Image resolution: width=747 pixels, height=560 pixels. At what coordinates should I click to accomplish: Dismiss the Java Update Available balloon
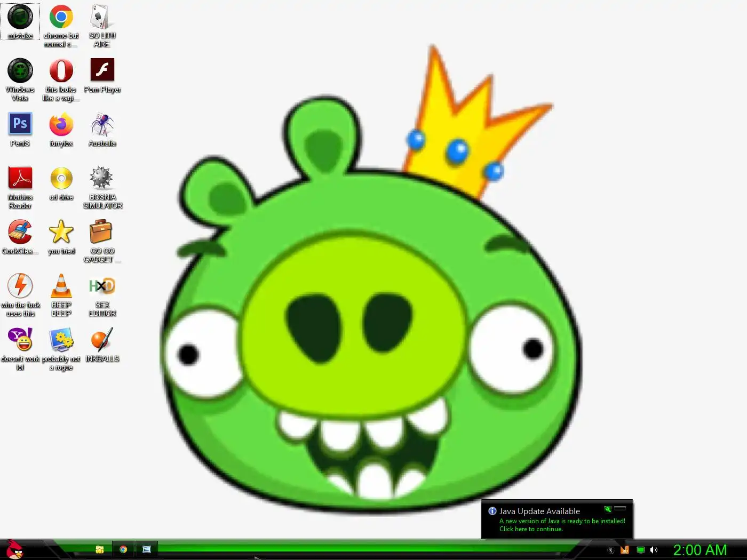point(620,508)
